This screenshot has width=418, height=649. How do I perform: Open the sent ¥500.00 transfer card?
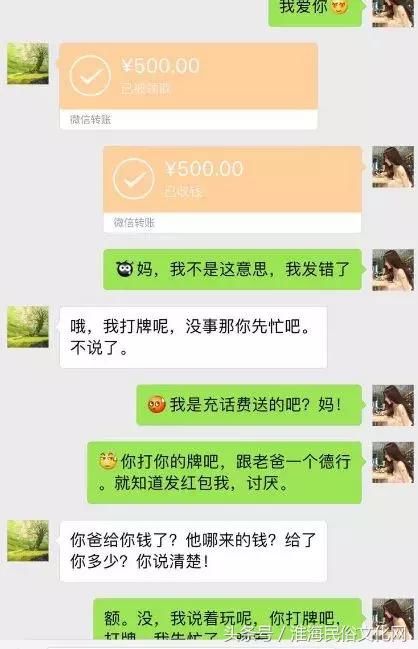232,189
